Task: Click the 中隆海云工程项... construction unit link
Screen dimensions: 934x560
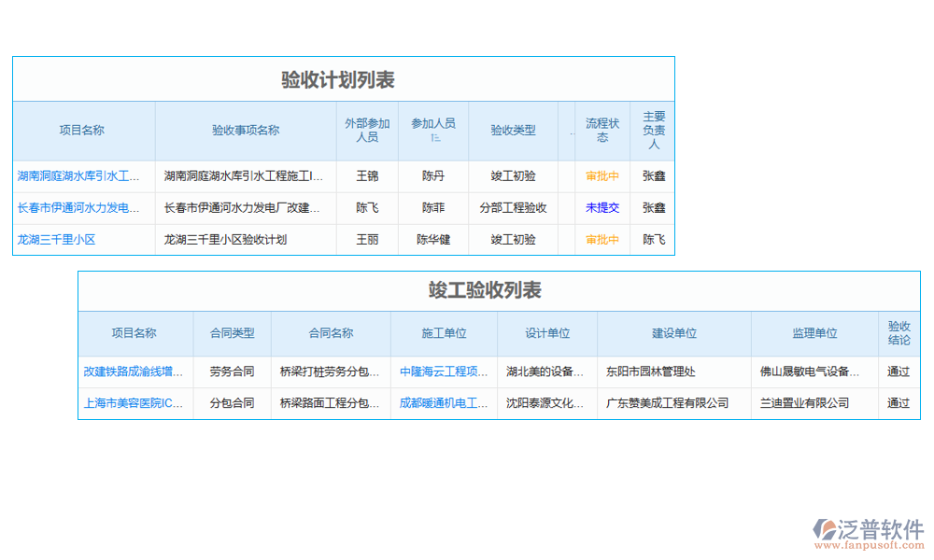Action: point(440,371)
